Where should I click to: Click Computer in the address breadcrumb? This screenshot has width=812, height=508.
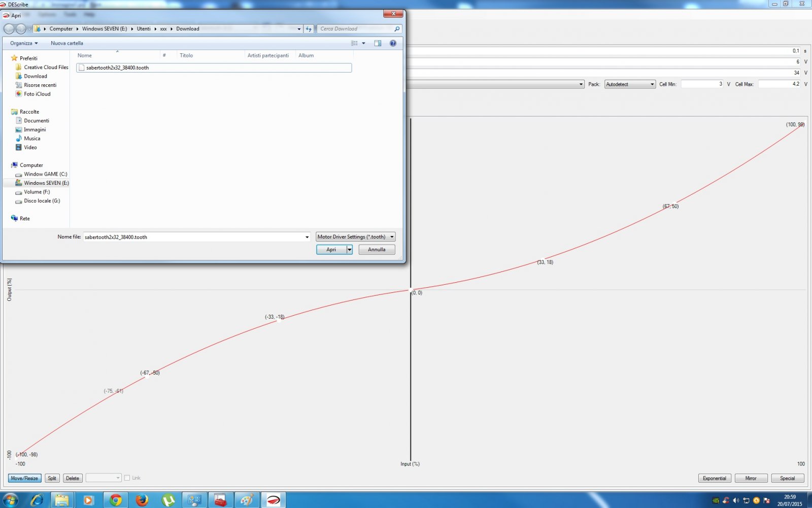[61, 29]
